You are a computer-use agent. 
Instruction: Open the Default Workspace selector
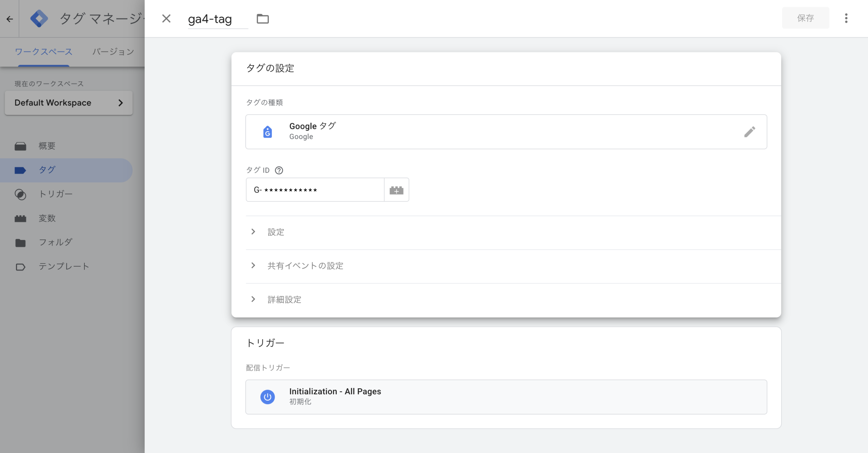69,103
